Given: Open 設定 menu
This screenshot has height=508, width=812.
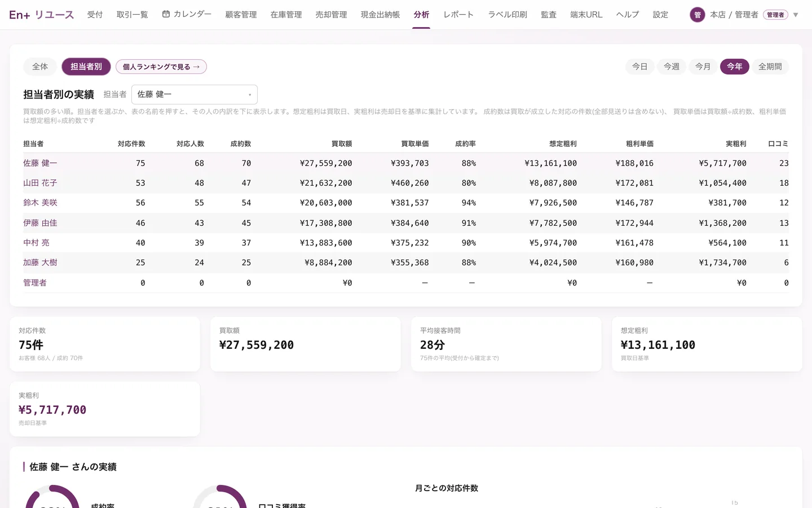Looking at the screenshot, I should tap(660, 15).
